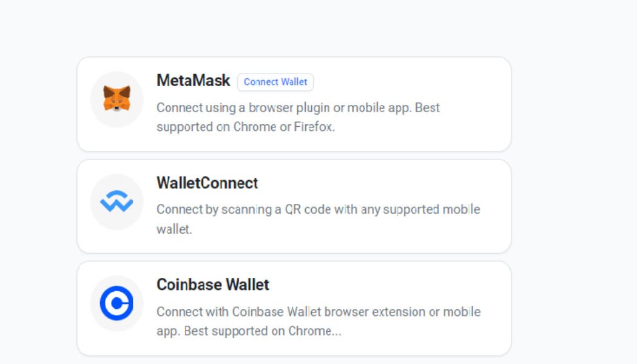Click "Connect by scanning a QR code" description line
The height and width of the screenshot is (364, 637).
point(318,209)
